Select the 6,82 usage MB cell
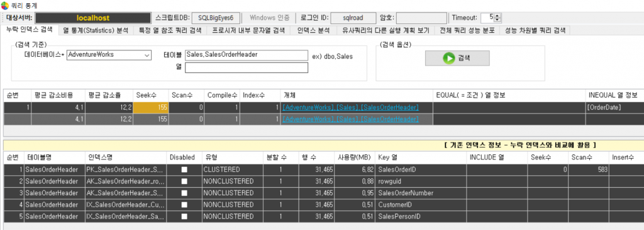 click(x=355, y=170)
